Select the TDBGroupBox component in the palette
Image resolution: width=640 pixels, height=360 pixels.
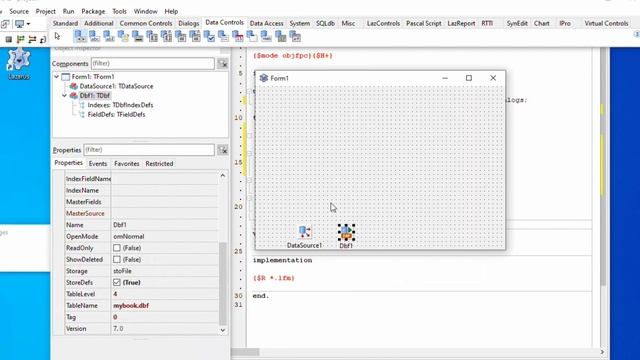(252, 36)
